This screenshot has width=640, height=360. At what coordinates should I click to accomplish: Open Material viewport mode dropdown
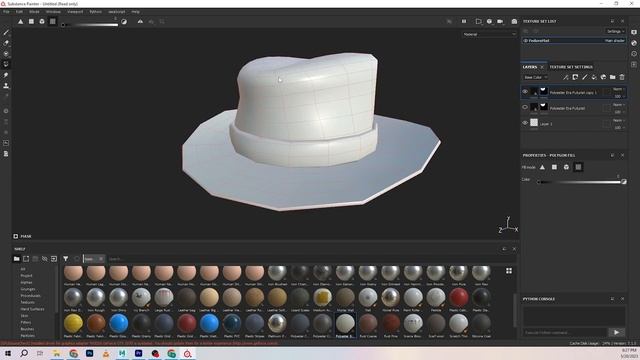tap(489, 34)
